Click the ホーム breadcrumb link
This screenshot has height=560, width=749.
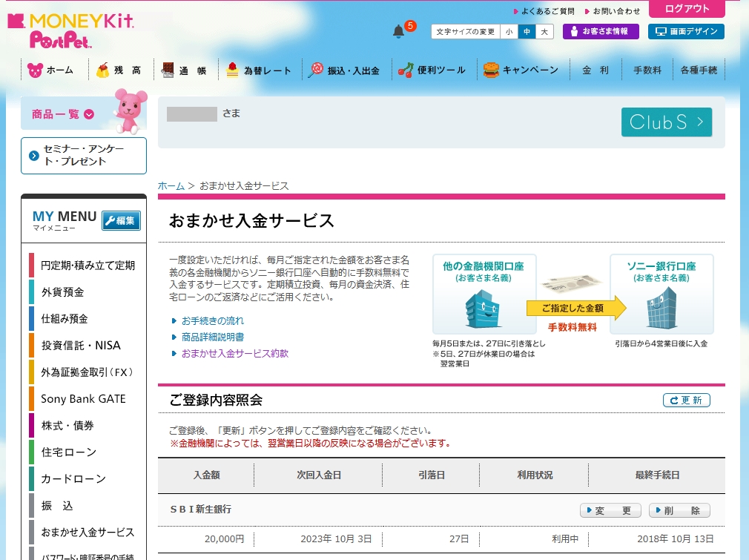click(171, 186)
